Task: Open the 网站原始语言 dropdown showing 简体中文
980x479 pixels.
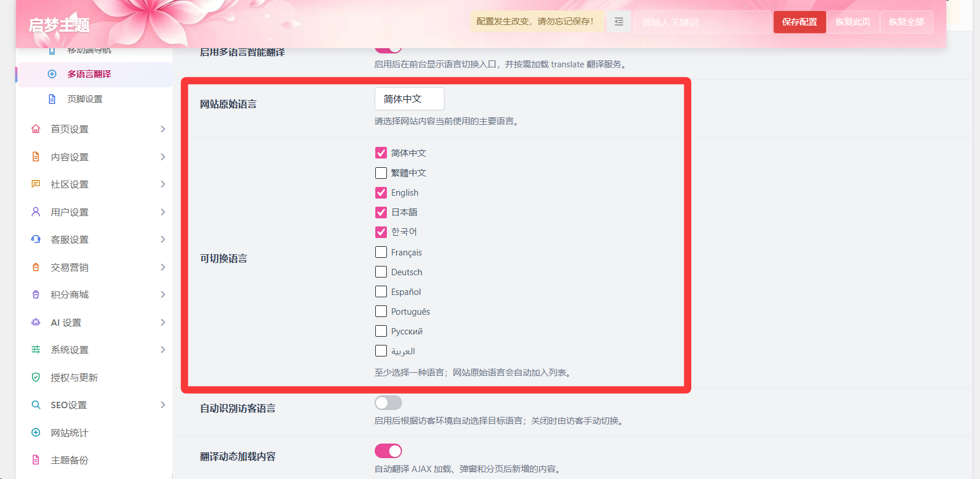Action: tap(410, 99)
